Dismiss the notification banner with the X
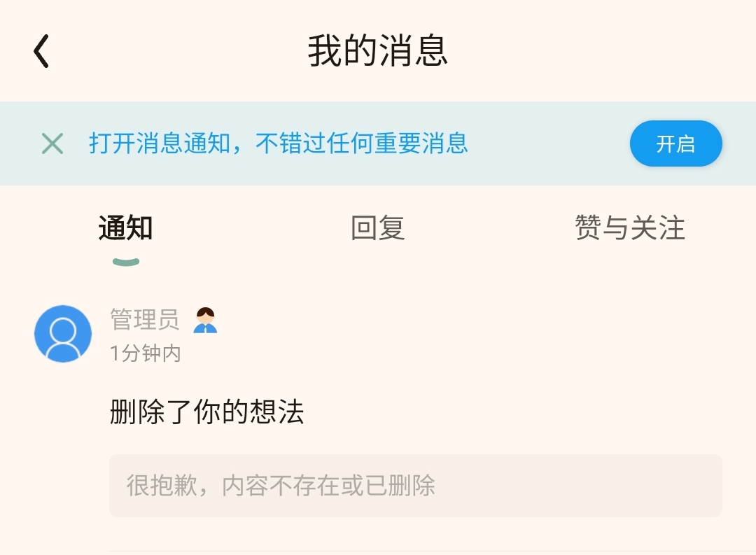Viewport: 756px width, 555px height. pos(52,143)
